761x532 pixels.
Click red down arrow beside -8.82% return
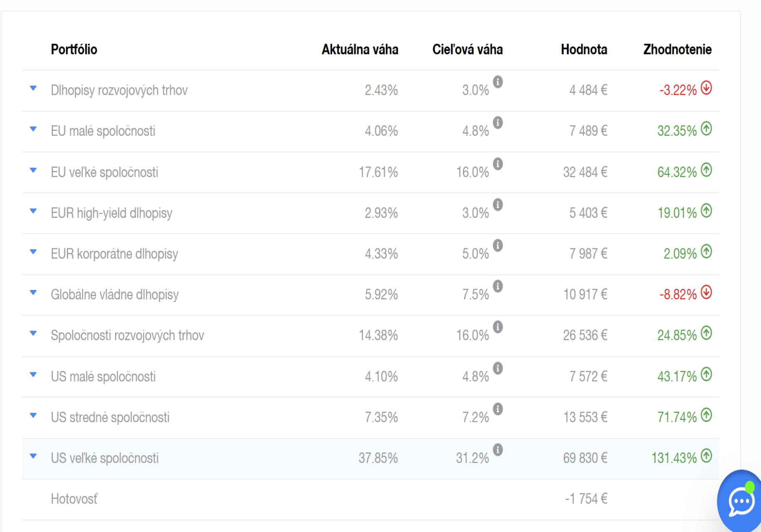[706, 293]
